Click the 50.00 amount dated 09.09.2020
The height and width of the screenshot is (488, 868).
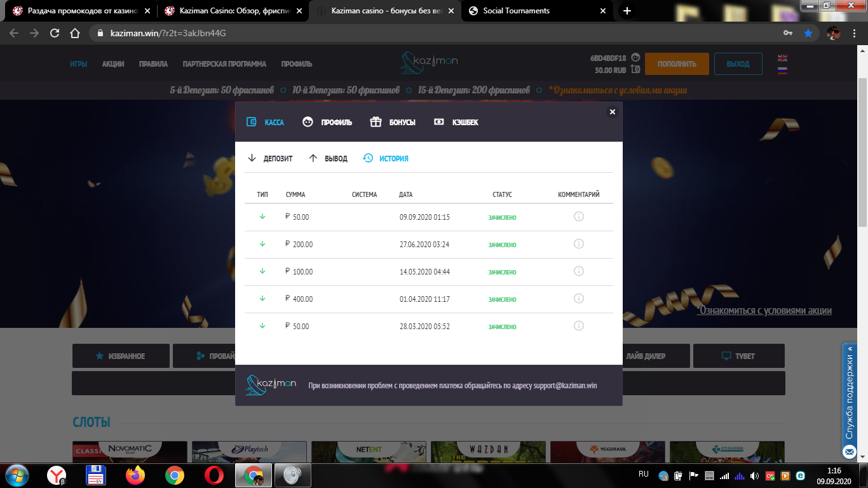pos(301,217)
